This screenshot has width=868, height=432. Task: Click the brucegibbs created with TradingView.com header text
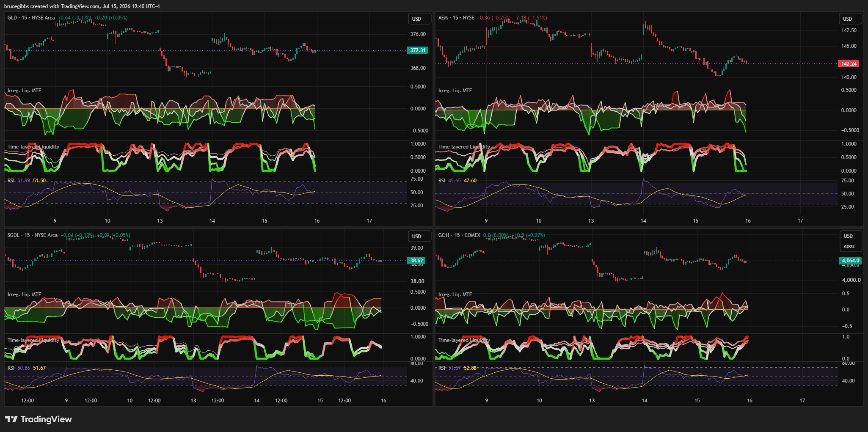coord(82,6)
